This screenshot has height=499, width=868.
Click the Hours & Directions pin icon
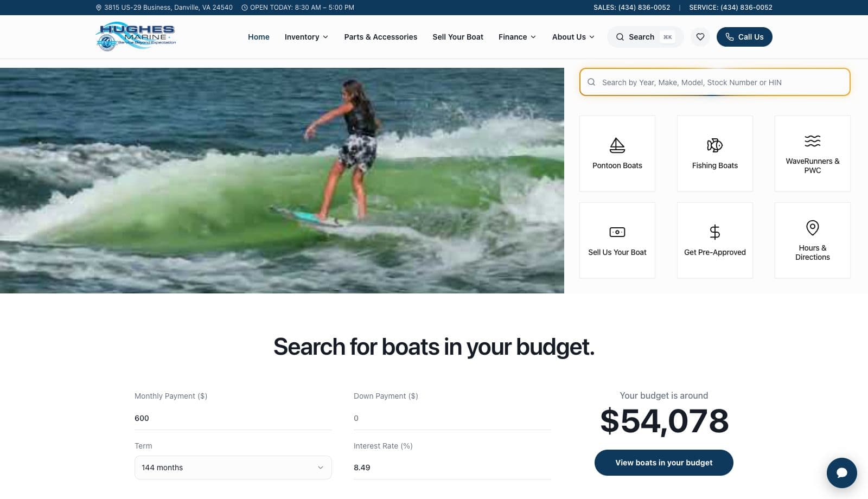coord(813,228)
